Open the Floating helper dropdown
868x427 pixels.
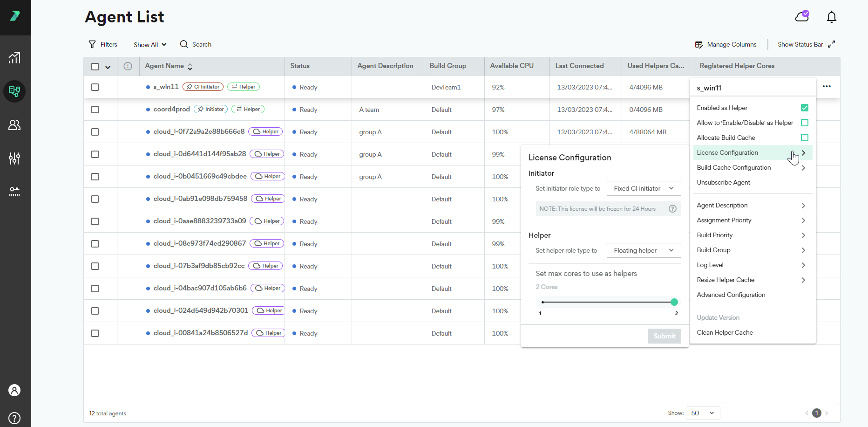(644, 250)
